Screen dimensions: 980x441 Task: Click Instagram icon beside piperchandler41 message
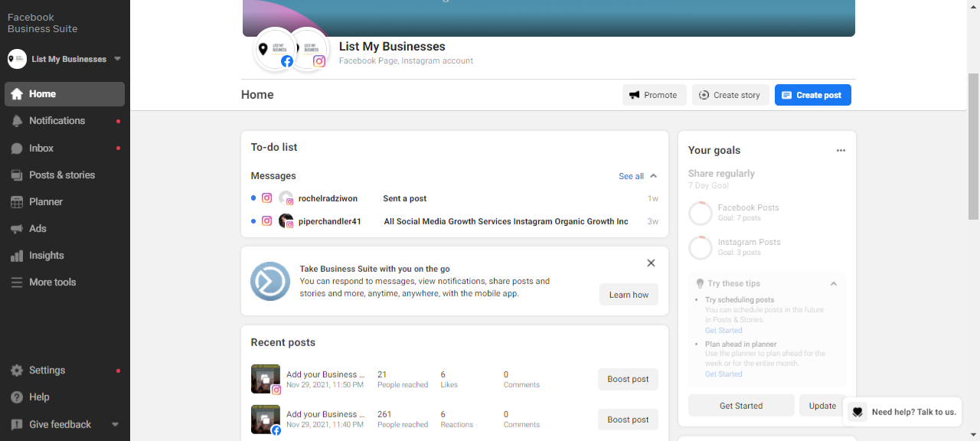click(266, 221)
